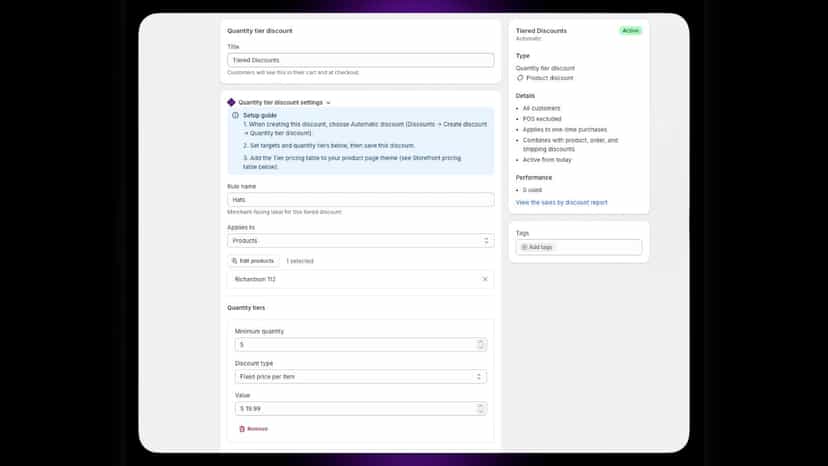The image size is (828, 466).
Task: Click the Minimum quantity input field
Action: point(361,344)
